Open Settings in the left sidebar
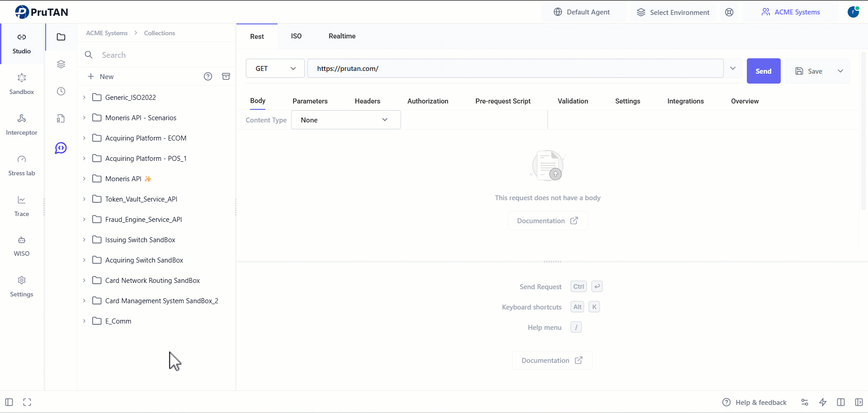Screen dimensions: 868x413 click(22, 287)
